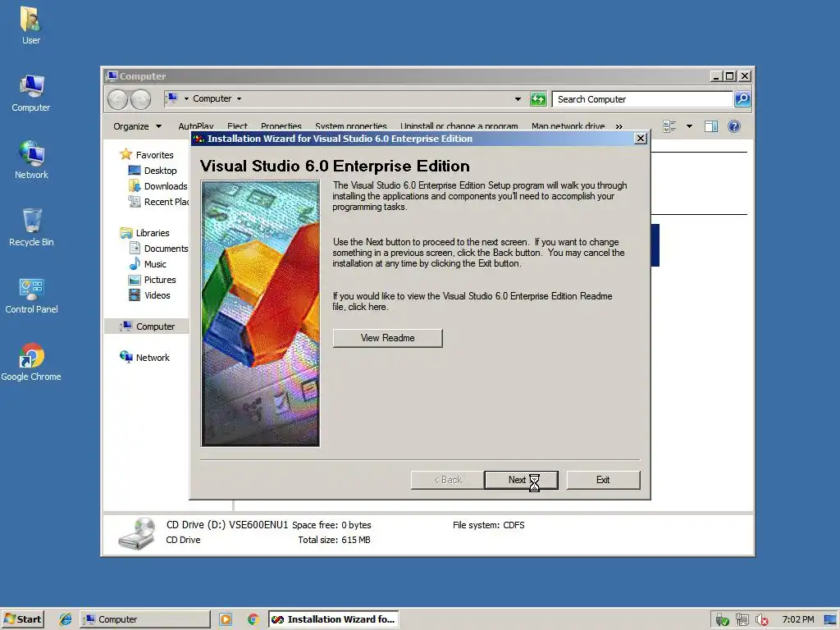This screenshot has height=630, width=840.
Task: Click the Explorer help question mark icon
Action: (x=734, y=126)
